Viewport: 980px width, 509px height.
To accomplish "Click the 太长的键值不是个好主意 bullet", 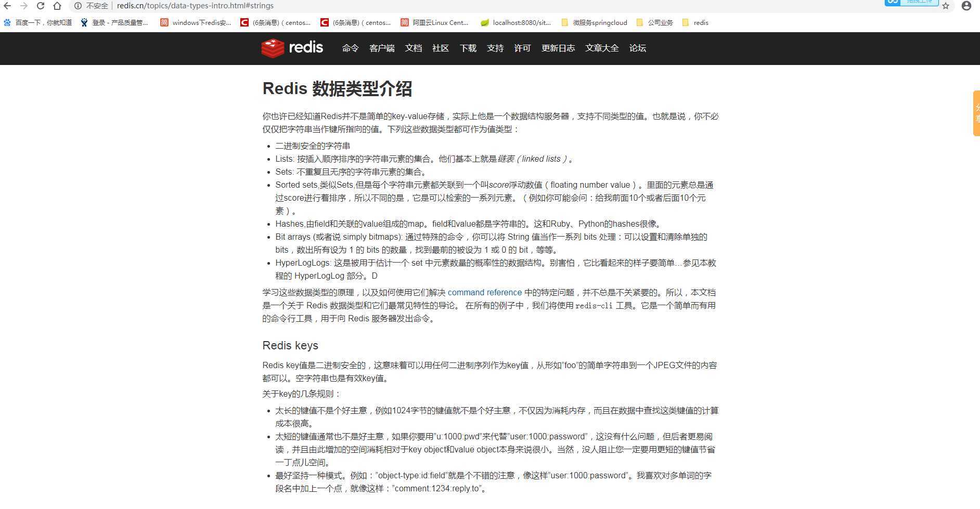I will pos(497,417).
